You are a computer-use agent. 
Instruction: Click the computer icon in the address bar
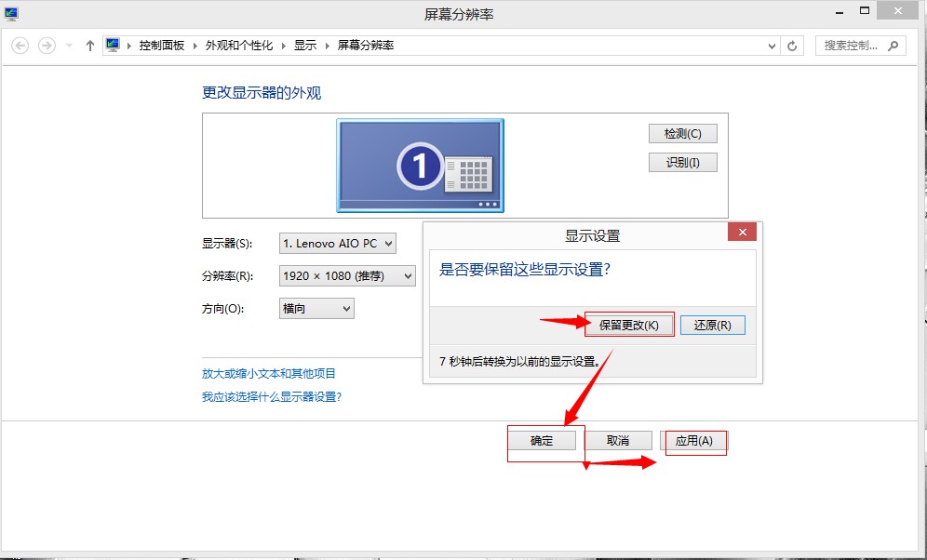coord(113,45)
